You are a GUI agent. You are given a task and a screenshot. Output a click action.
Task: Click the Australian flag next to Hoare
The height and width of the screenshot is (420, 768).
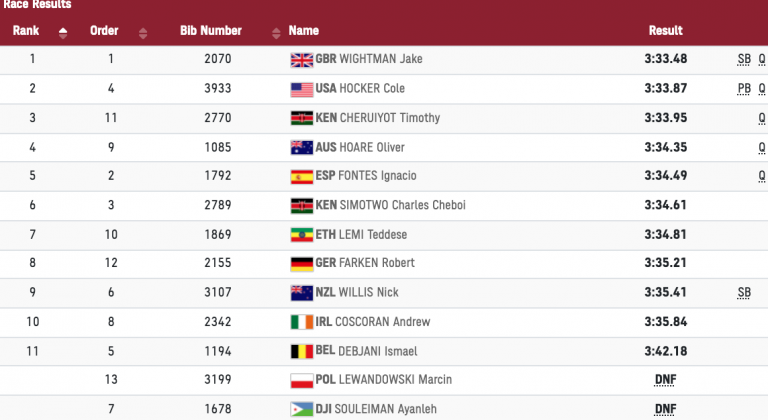click(x=301, y=147)
